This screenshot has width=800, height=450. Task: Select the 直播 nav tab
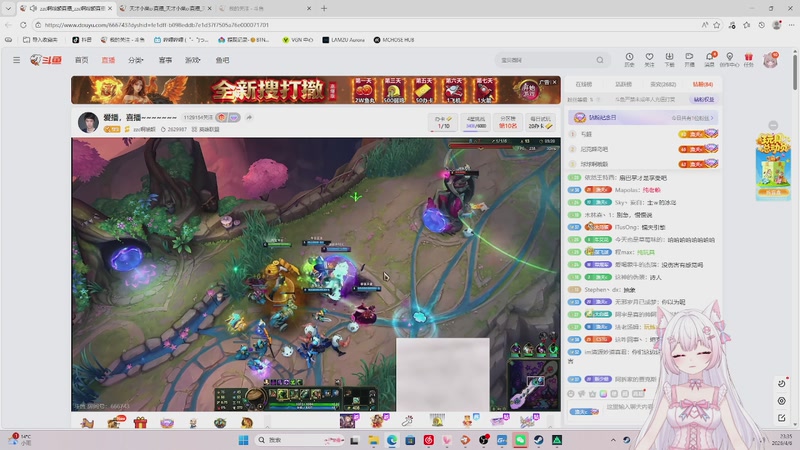pos(108,60)
